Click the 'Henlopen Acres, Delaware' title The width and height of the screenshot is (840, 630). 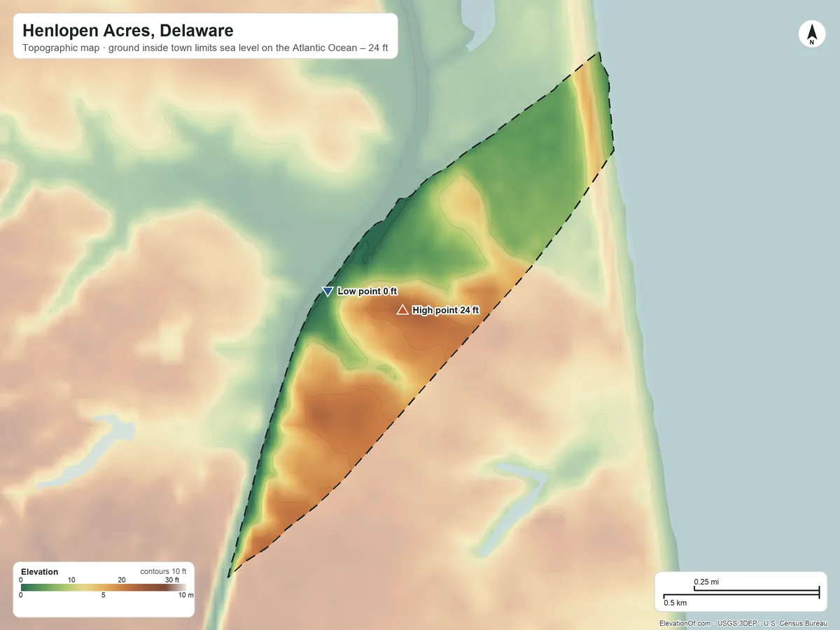(x=128, y=31)
